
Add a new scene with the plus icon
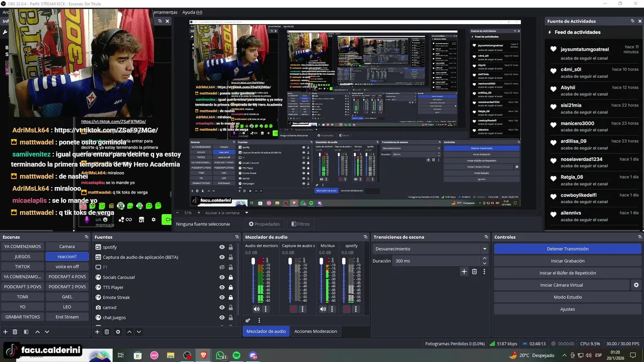tap(6, 332)
